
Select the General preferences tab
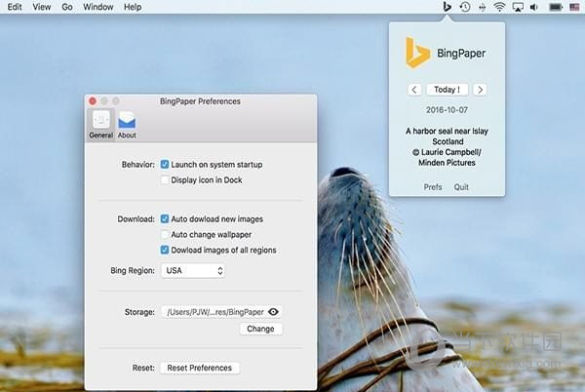(x=100, y=125)
